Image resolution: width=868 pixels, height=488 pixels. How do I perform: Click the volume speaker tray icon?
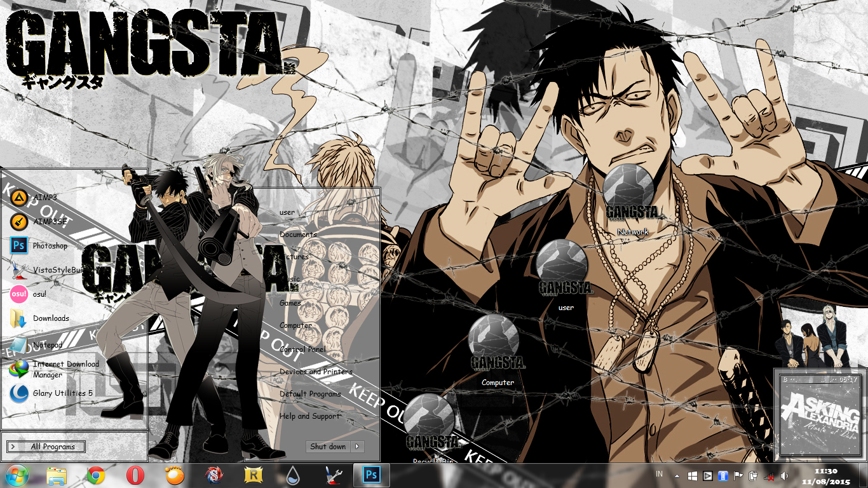pyautogui.click(x=784, y=476)
